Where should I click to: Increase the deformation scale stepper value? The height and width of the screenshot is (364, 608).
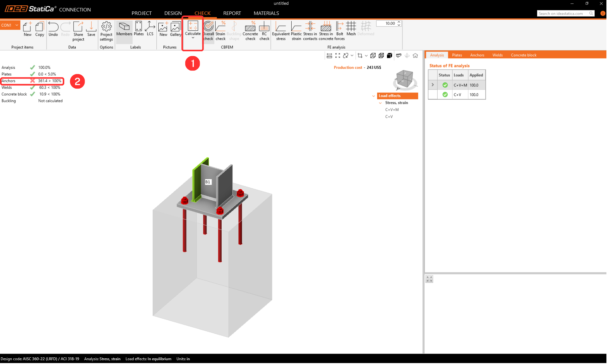(x=399, y=22)
